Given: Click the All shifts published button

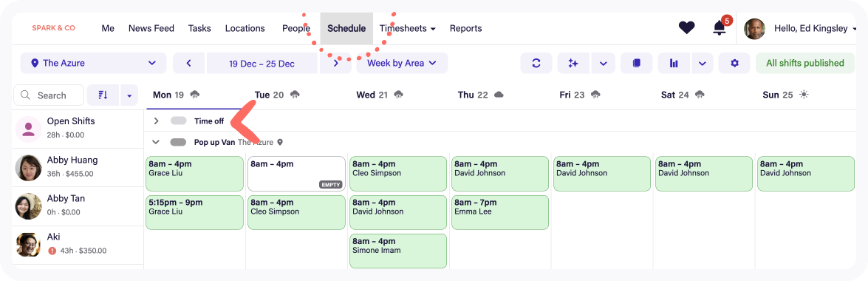Looking at the screenshot, I should point(805,63).
